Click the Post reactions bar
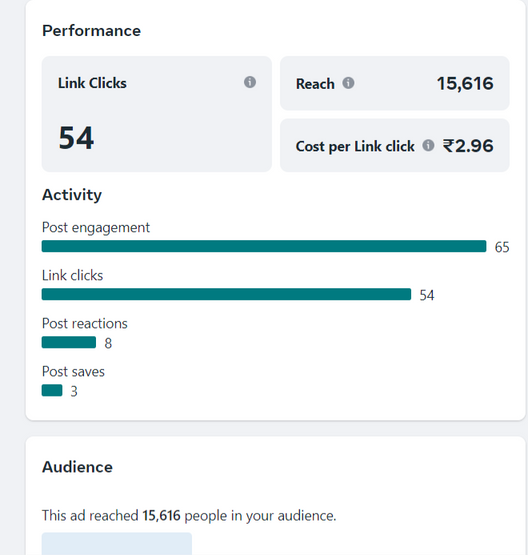528x555 pixels. pos(69,342)
